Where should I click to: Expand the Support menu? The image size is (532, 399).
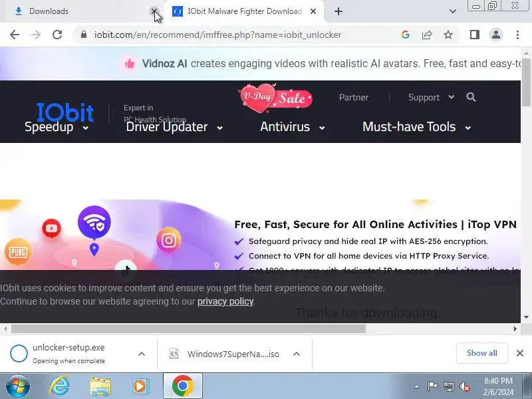pos(431,97)
